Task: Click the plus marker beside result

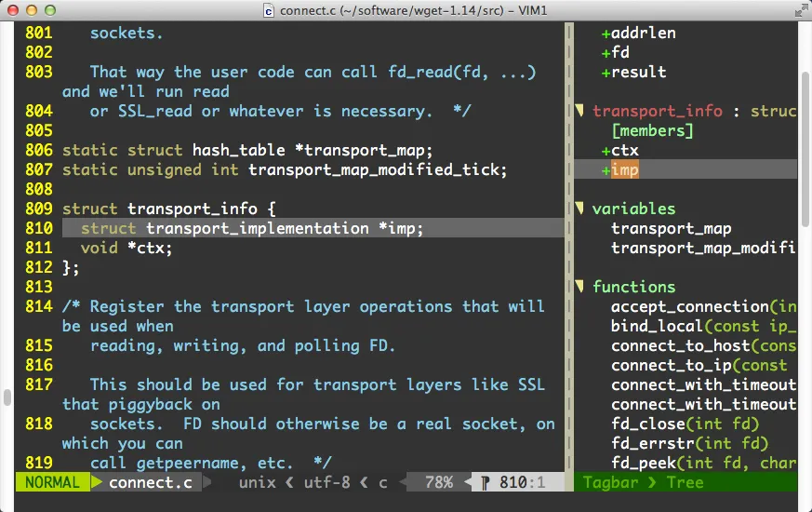Action: pyautogui.click(x=606, y=73)
